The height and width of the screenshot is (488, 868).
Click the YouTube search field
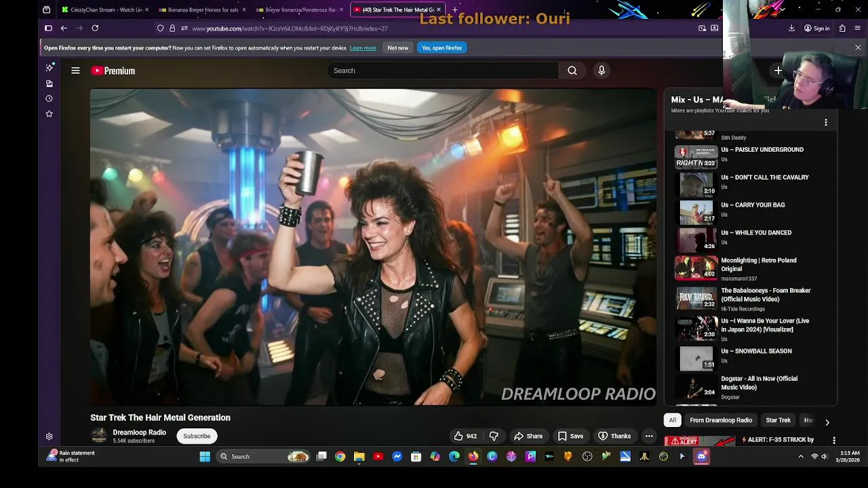(443, 70)
